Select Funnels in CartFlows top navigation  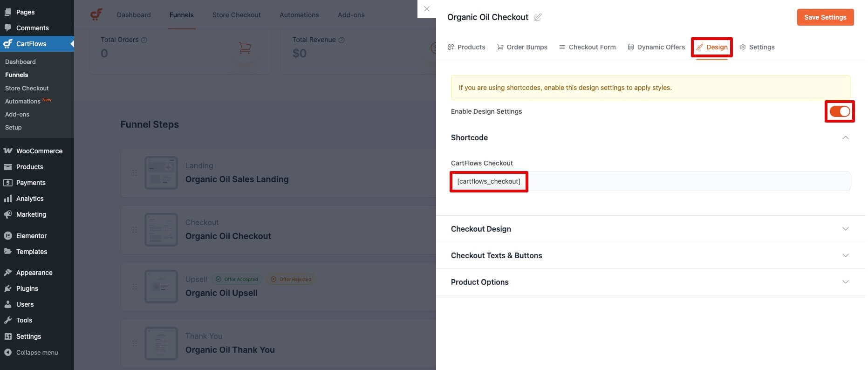(181, 15)
